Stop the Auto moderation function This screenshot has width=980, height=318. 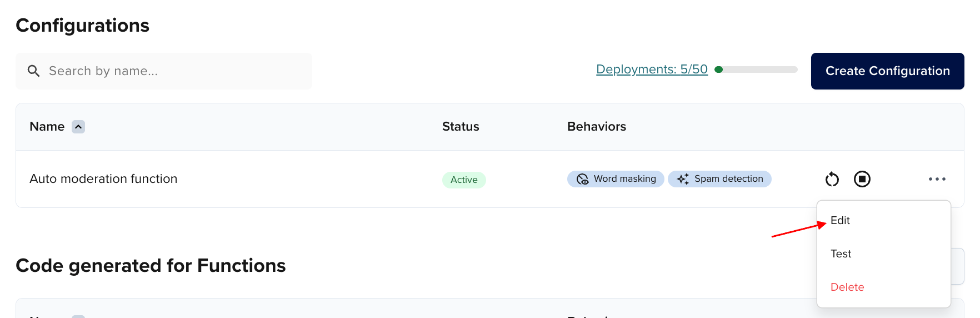click(862, 179)
